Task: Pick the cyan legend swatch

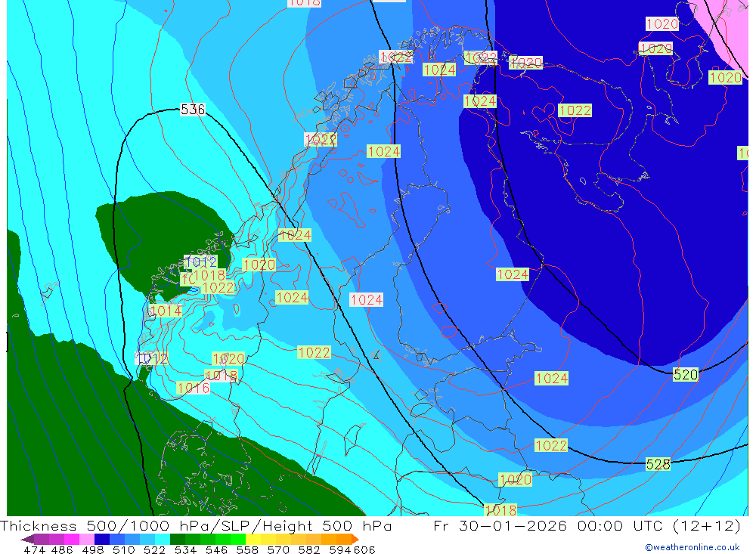Action: [163, 539]
